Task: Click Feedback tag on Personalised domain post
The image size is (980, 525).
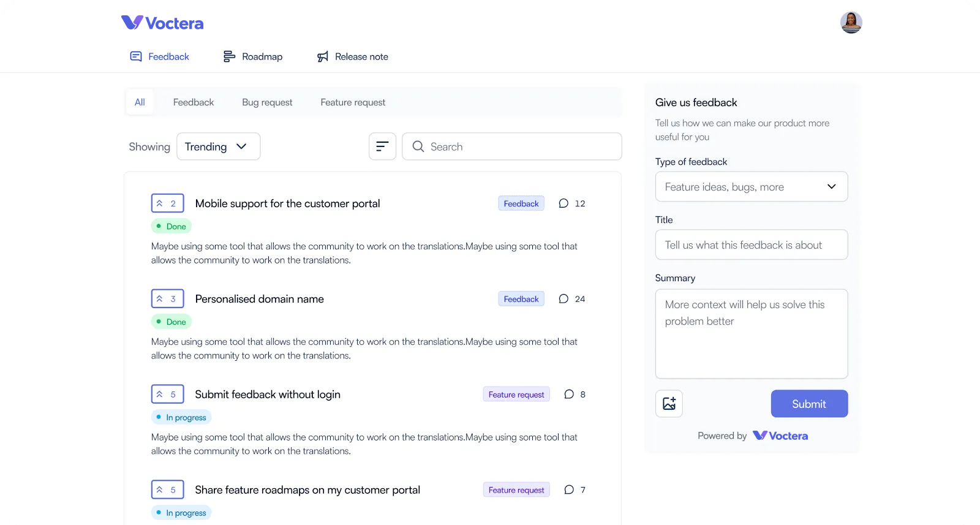Action: coord(521,299)
